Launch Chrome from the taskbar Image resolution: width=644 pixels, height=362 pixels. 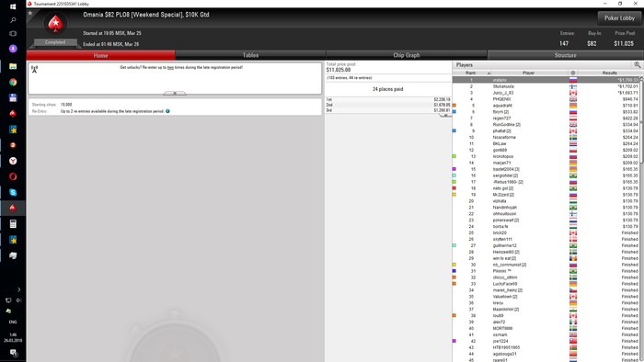pyautogui.click(x=13, y=82)
